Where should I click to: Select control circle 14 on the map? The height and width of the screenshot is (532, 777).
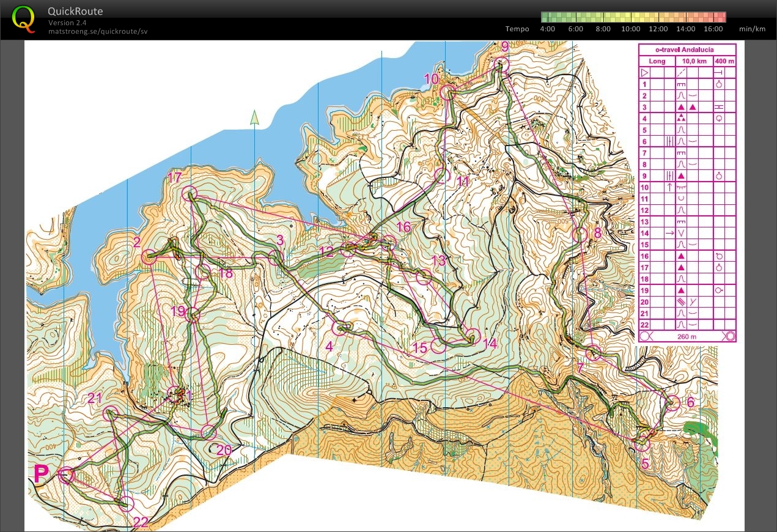point(473,336)
